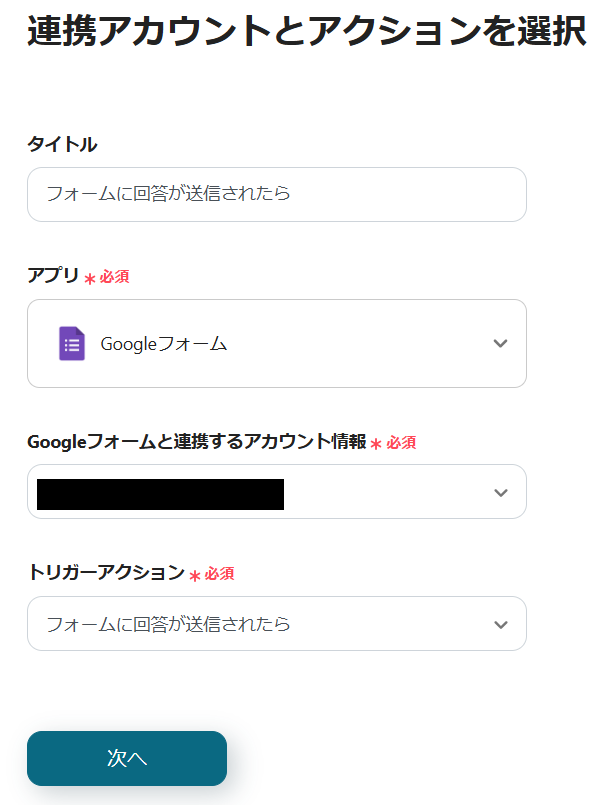The width and height of the screenshot is (614, 805).
Task: Click the Google Forms app icon
Action: (x=71, y=344)
